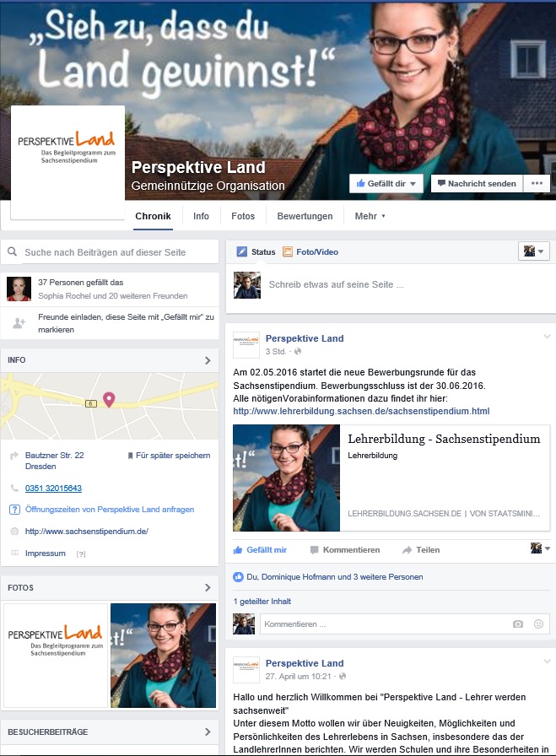556x756 pixels.
Task: Click the Nachricht senden button
Action: (x=477, y=183)
